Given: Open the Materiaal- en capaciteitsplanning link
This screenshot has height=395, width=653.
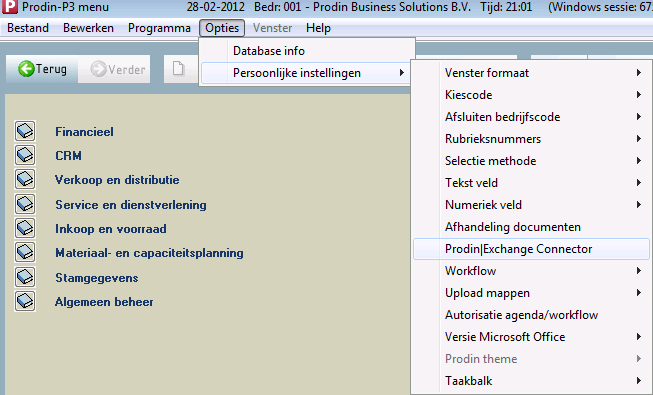Looking at the screenshot, I should click(150, 253).
